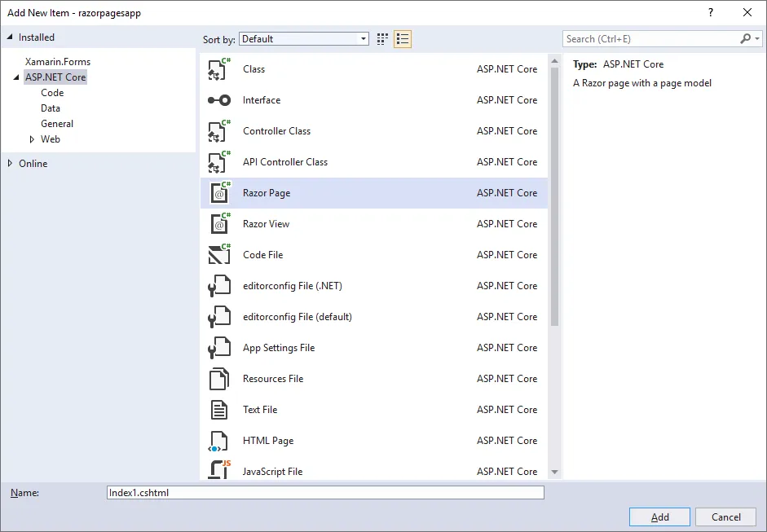Close the Add New Item dialog
This screenshot has width=767, height=532.
(747, 13)
